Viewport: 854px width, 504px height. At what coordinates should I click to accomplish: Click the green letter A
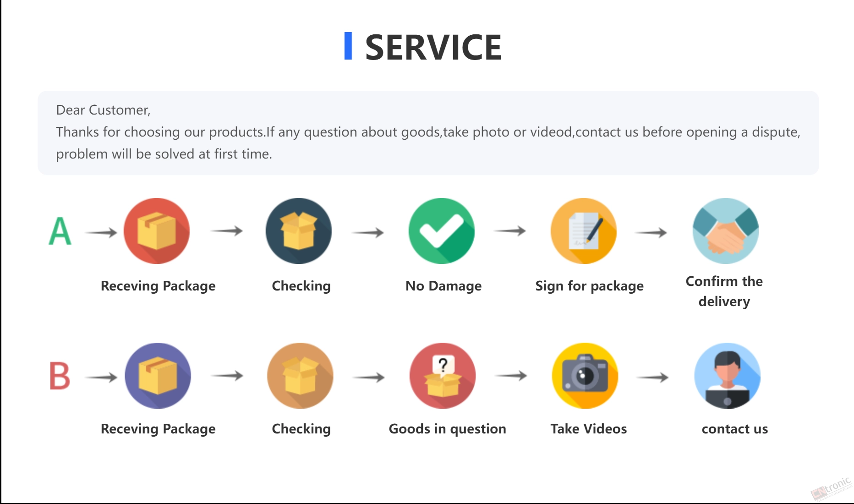tap(60, 231)
